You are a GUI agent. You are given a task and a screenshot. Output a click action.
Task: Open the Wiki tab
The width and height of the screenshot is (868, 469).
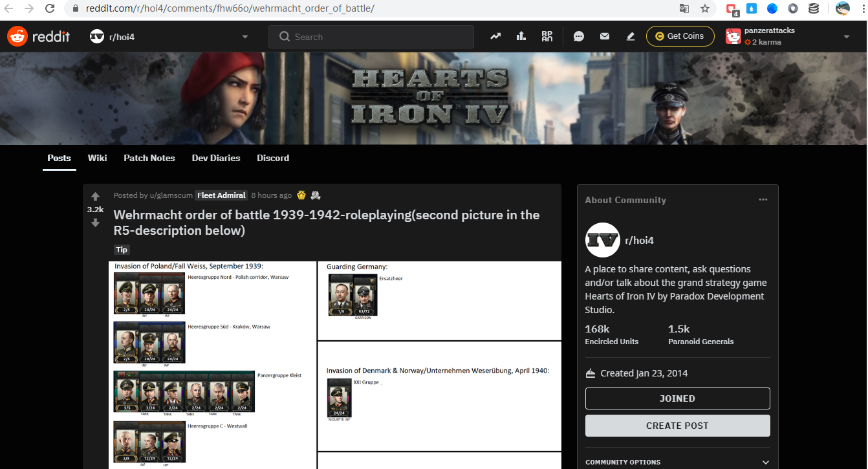[98, 158]
